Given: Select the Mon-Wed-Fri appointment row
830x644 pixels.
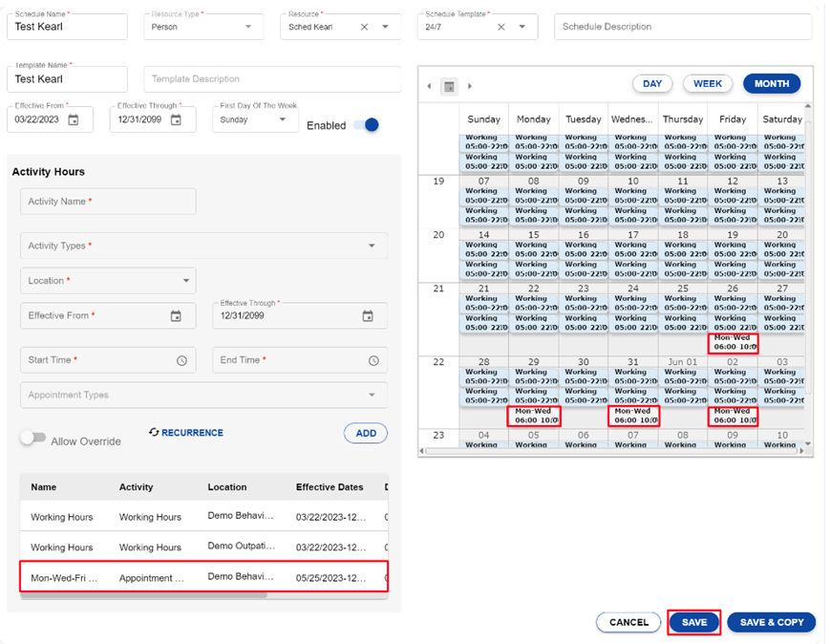Looking at the screenshot, I should (x=203, y=578).
